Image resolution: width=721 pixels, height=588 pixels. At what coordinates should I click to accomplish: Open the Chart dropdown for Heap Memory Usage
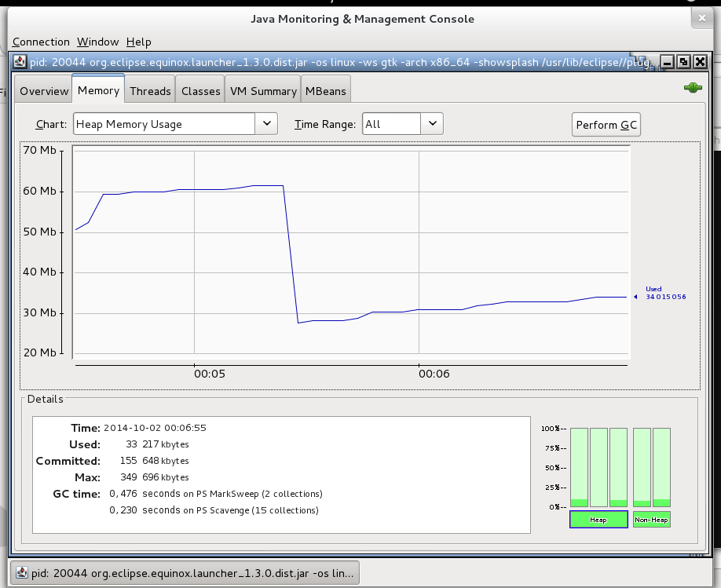[x=266, y=124]
